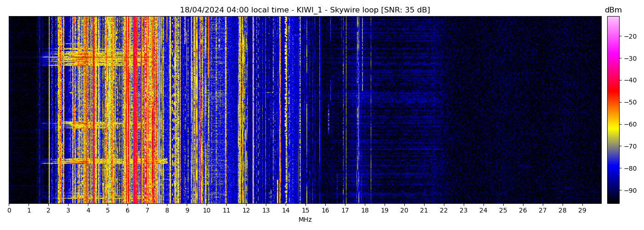Click the -20 colorbar tick label
This screenshot has width=644, height=230.
[x=629, y=36]
